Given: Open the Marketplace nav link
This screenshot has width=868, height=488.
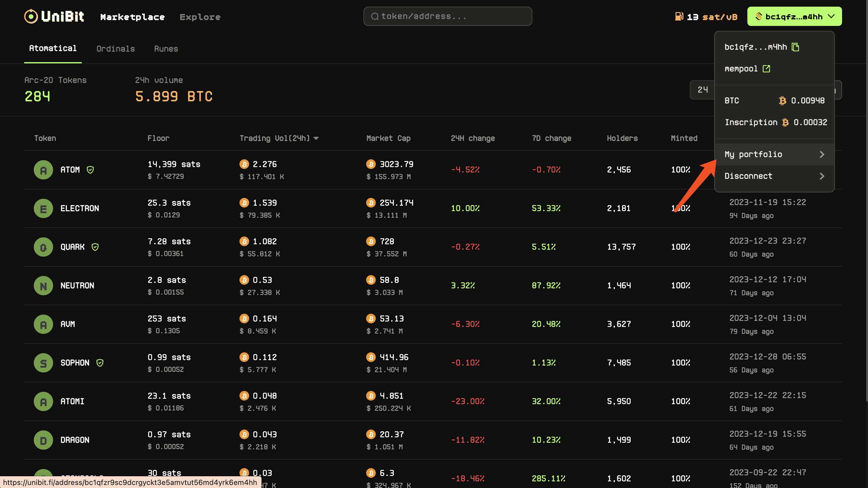Looking at the screenshot, I should coord(132,17).
